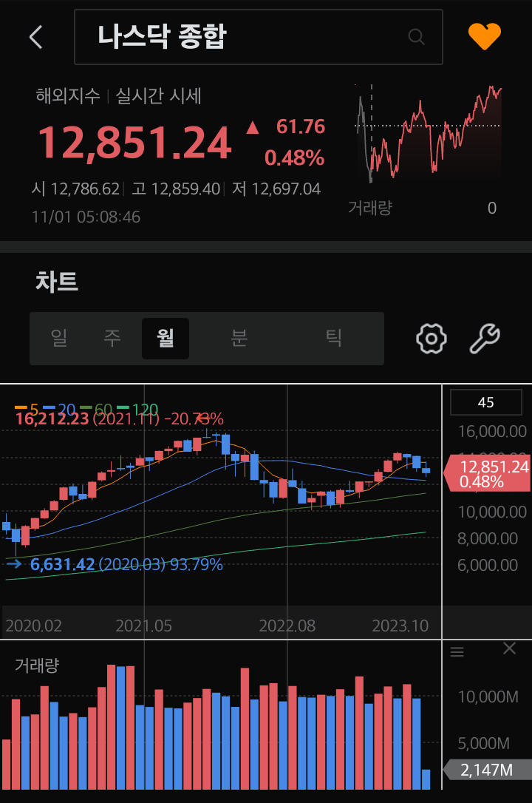
Task: Open volume panel menu (three lines)
Action: 457,651
